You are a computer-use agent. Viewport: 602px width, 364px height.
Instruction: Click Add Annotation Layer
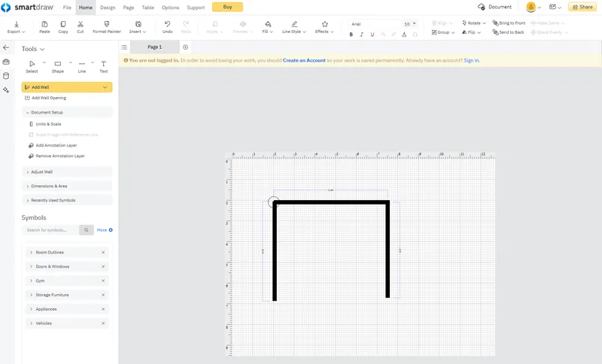pyautogui.click(x=53, y=145)
